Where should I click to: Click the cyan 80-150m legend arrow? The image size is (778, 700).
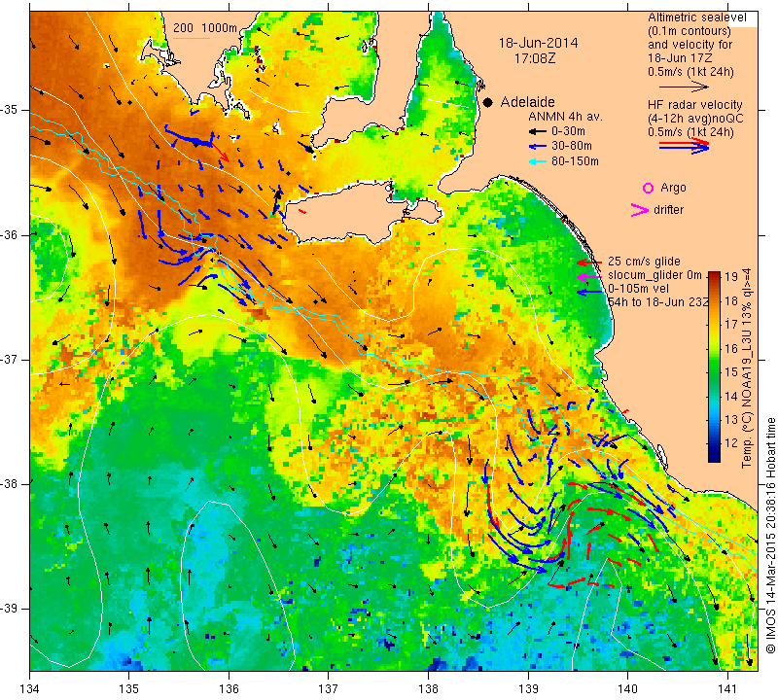tap(538, 161)
